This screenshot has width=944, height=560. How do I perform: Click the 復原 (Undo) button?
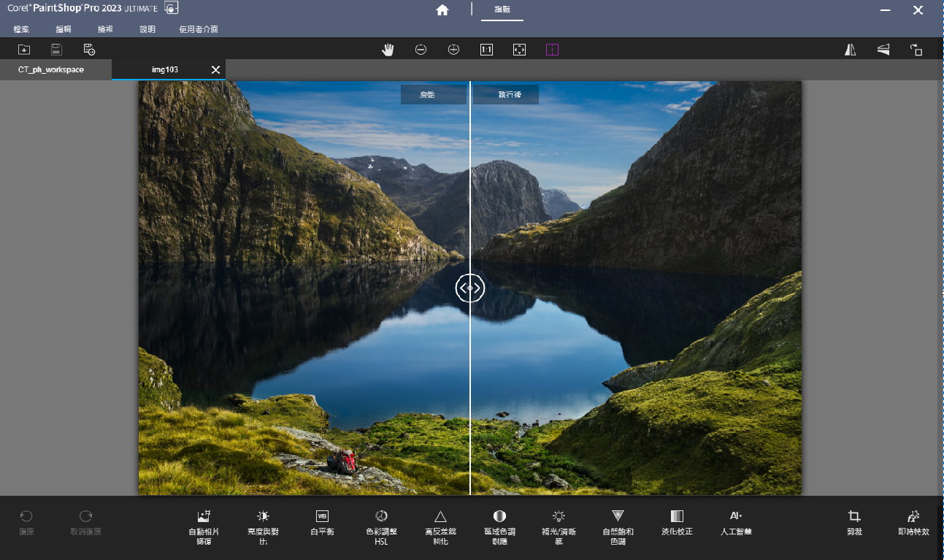[26, 523]
